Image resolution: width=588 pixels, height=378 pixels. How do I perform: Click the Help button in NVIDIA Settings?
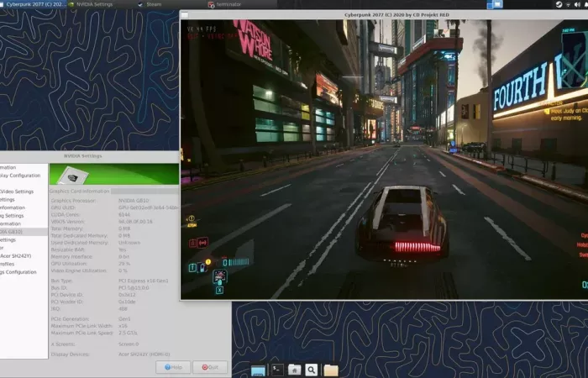tap(173, 367)
